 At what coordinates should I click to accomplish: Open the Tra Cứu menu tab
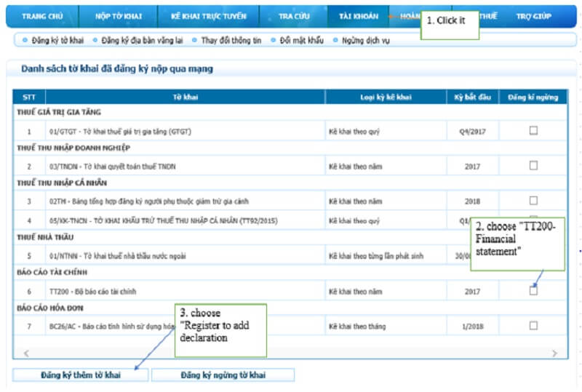click(x=293, y=16)
